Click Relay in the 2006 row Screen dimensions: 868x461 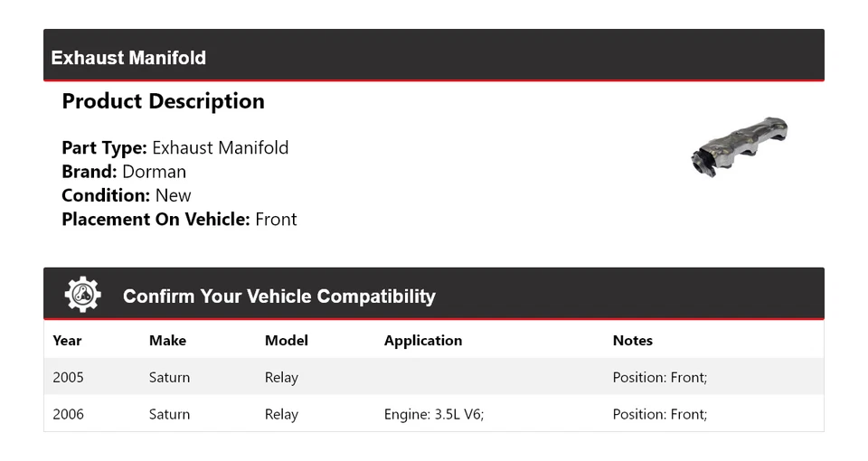point(281,414)
